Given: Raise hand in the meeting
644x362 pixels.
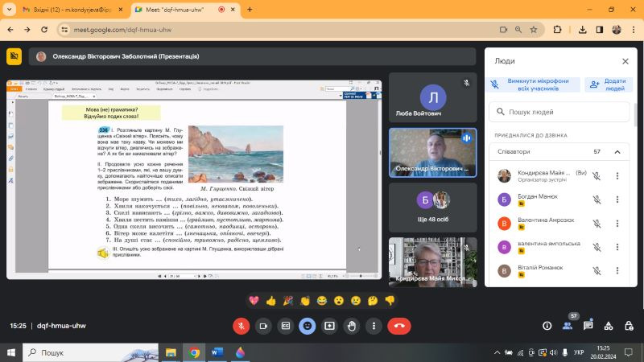Looking at the screenshot, I should [x=352, y=326].
